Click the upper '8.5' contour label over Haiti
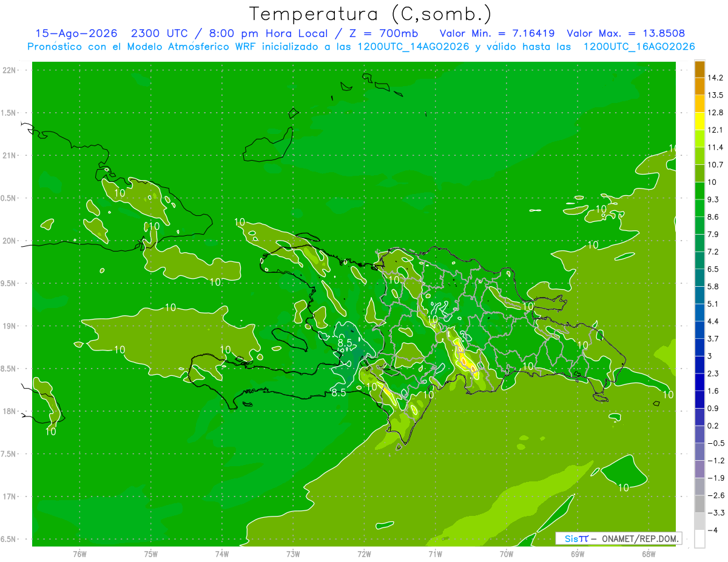 (345, 344)
